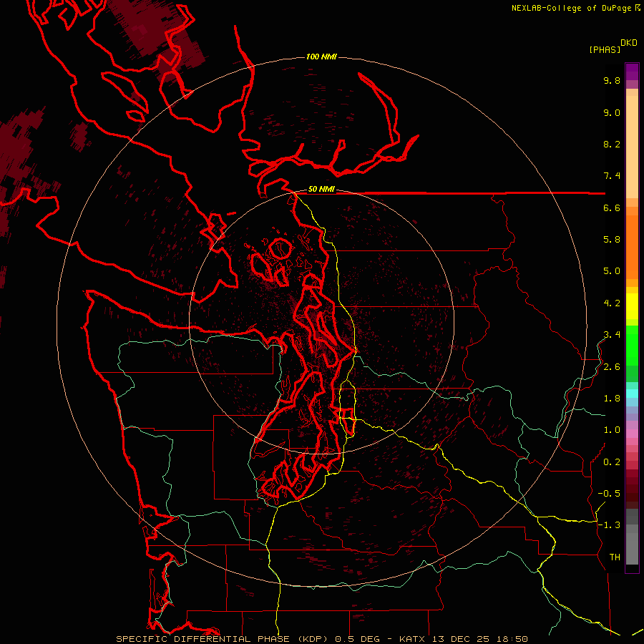
Task: Pick the orange band beside 5.8
Action: (x=632, y=247)
